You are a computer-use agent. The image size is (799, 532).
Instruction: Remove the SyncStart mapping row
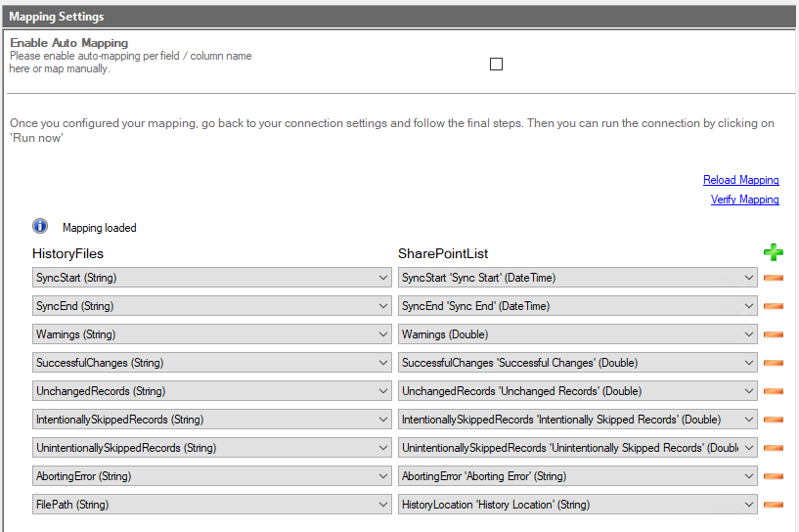tap(774, 279)
